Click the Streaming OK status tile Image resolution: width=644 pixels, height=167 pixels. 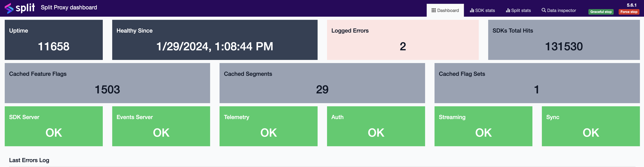tap(483, 126)
